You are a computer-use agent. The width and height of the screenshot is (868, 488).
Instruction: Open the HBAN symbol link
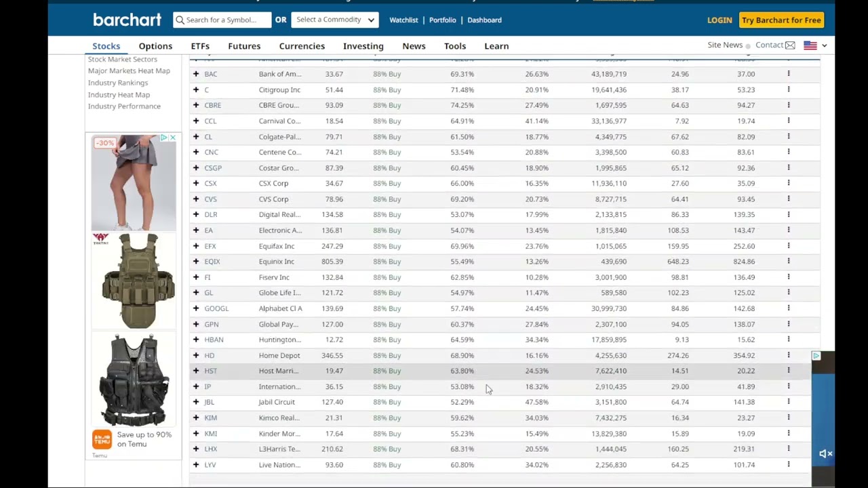point(214,340)
